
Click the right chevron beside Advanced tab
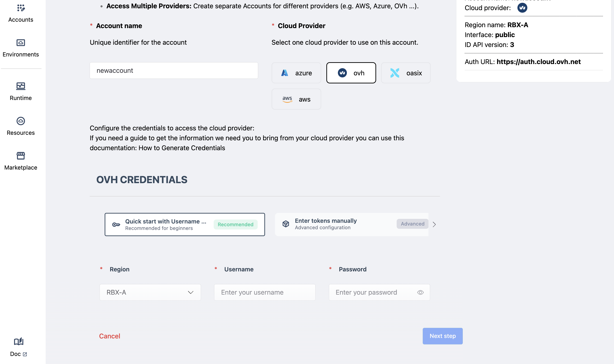434,224
